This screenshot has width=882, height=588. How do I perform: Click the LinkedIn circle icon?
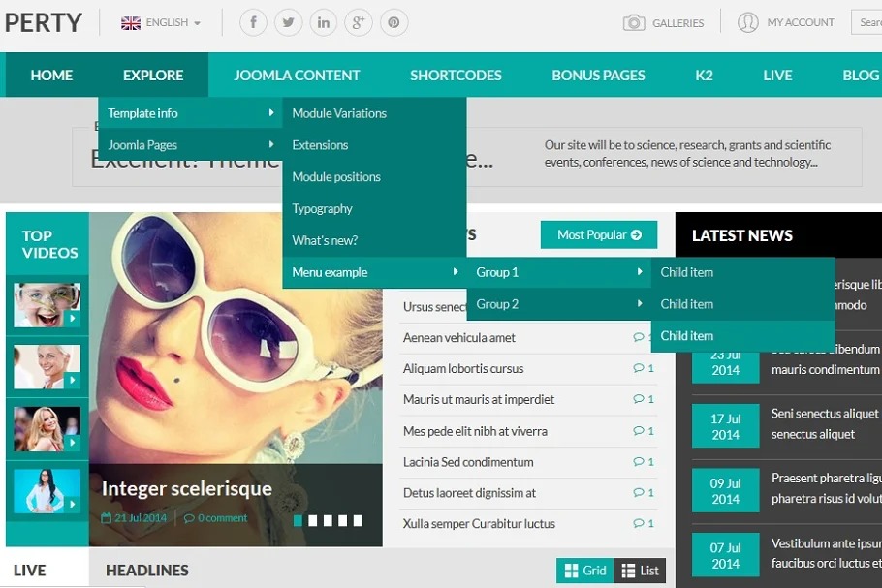coord(323,22)
